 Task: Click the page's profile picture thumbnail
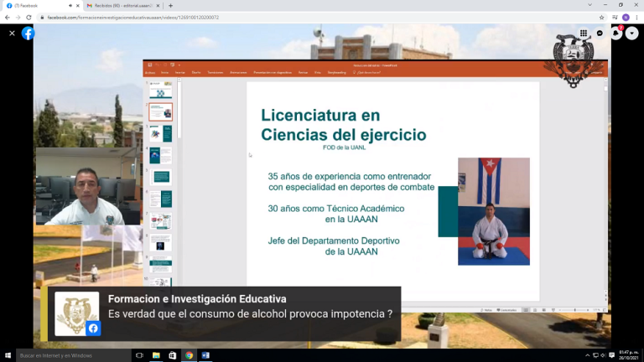[76, 313]
